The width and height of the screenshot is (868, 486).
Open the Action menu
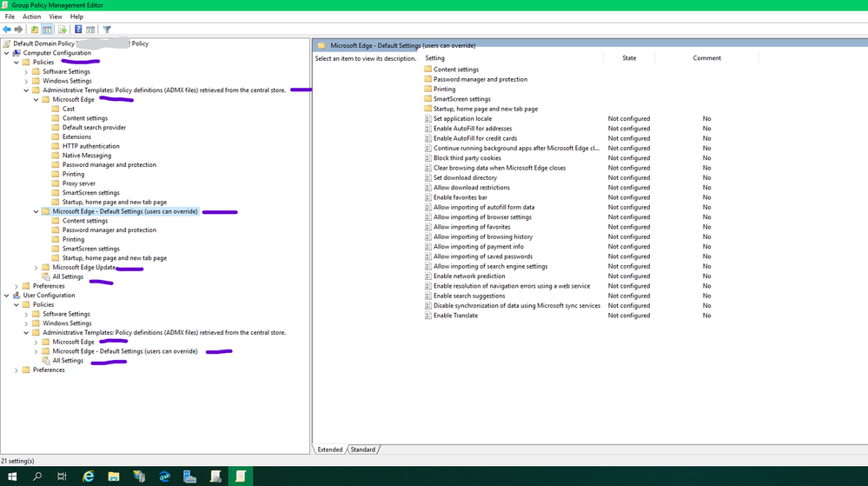31,17
